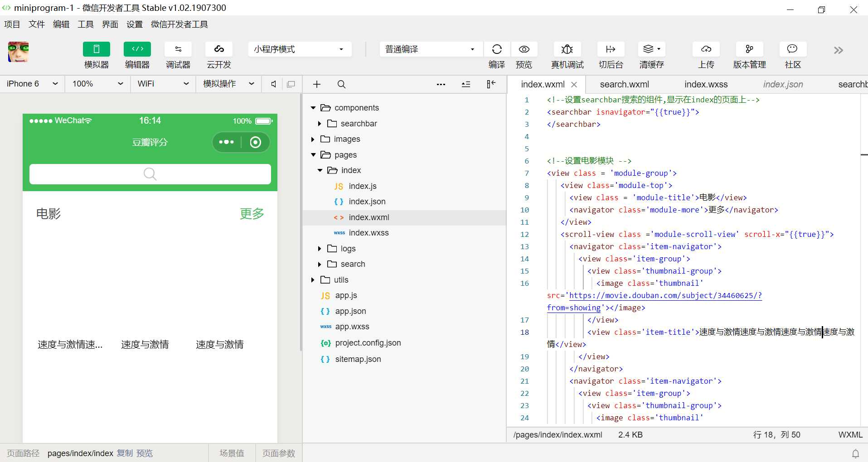The height and width of the screenshot is (462, 868).
Task: Open the 编辑 menu
Action: tap(61, 24)
